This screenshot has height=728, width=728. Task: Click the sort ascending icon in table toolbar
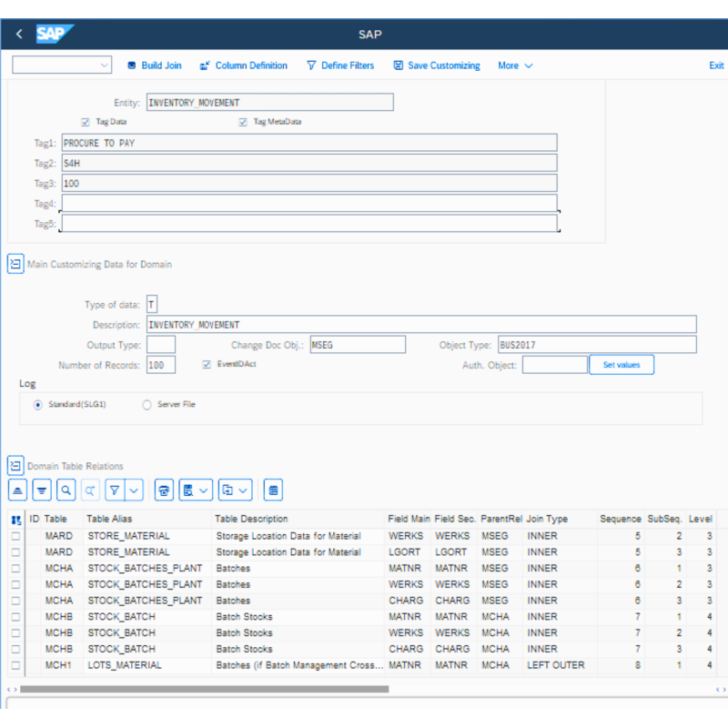tap(17, 490)
